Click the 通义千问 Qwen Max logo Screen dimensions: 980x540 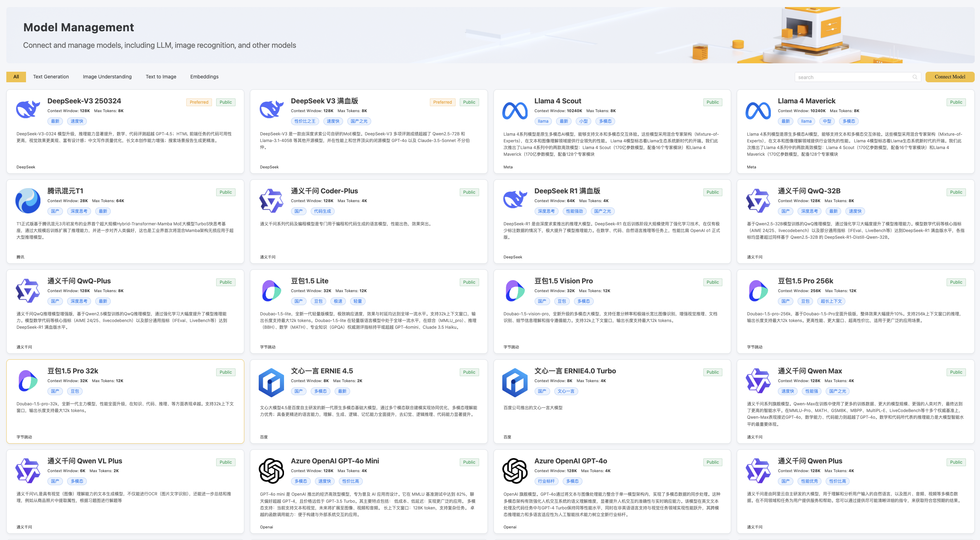(x=758, y=380)
